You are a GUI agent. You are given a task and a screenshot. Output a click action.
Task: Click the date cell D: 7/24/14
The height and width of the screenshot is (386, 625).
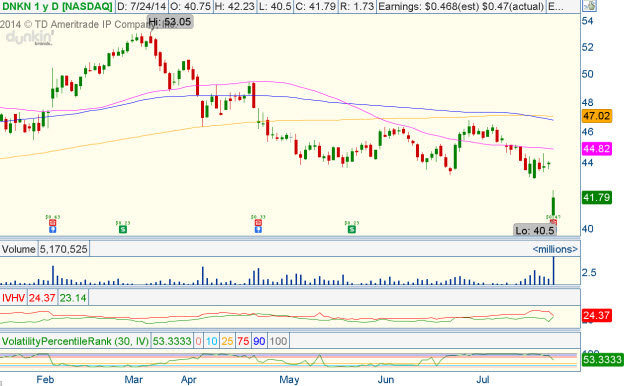(x=142, y=6)
